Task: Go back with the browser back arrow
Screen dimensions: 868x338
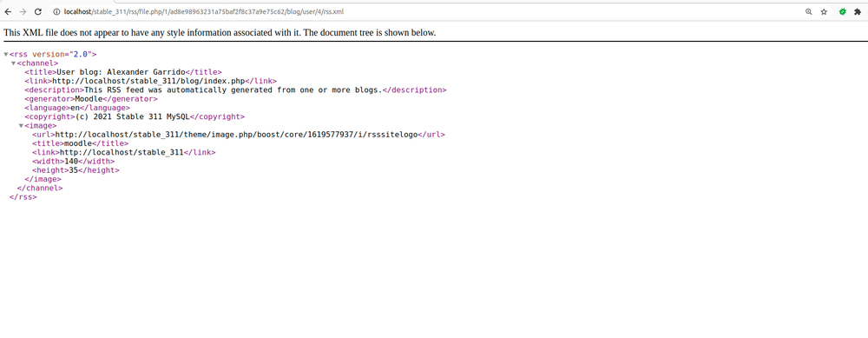Action: (8, 11)
